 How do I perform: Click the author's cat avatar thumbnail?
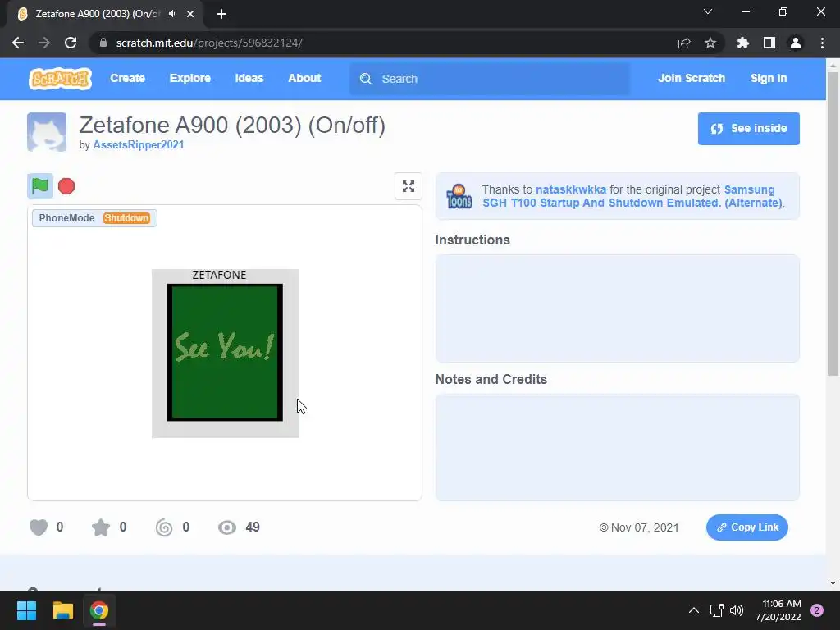coord(47,132)
